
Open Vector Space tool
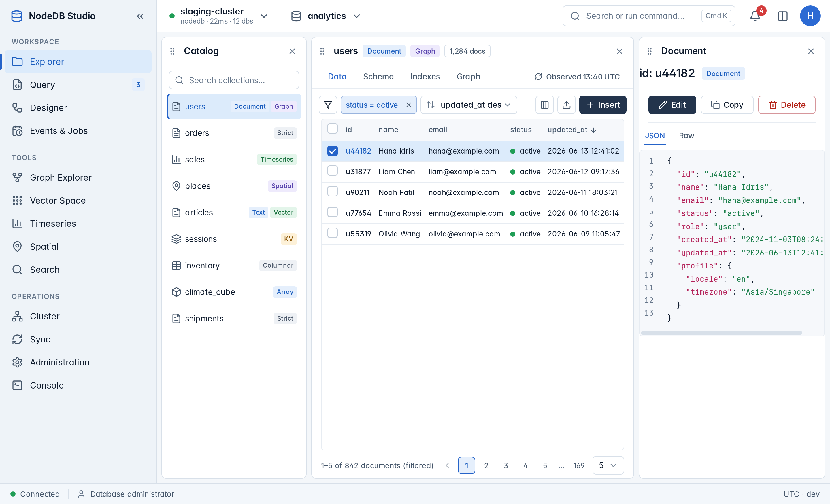(78, 200)
